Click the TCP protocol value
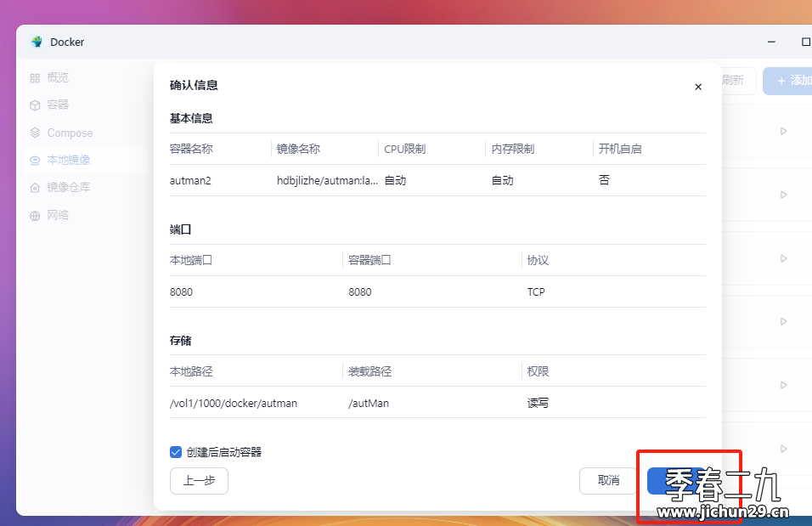Viewport: 812px width, 526px height. 536,292
